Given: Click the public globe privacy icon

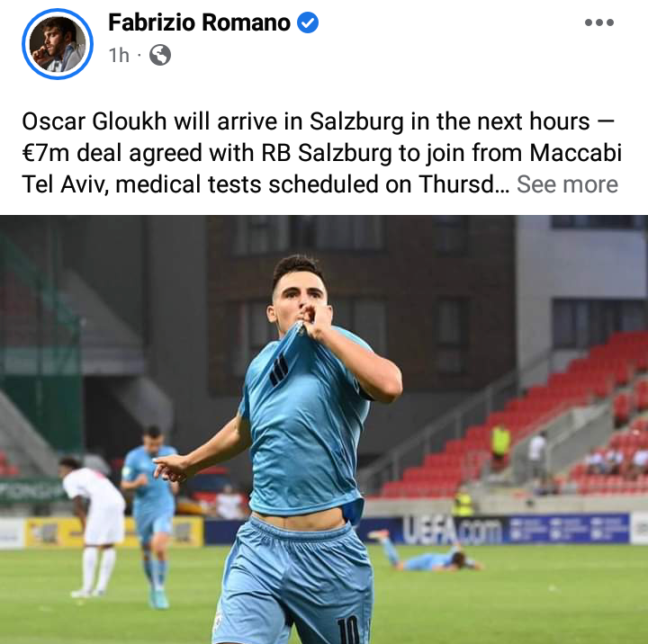Looking at the screenshot, I should click(160, 55).
